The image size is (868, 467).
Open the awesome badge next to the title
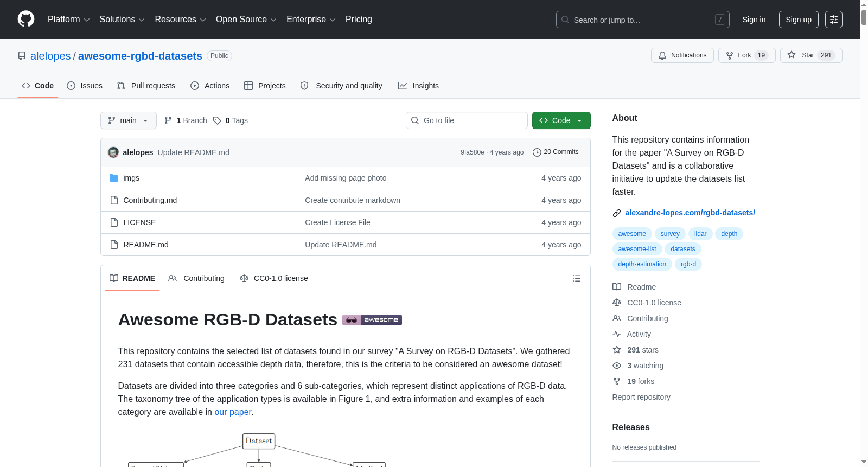[x=372, y=320]
